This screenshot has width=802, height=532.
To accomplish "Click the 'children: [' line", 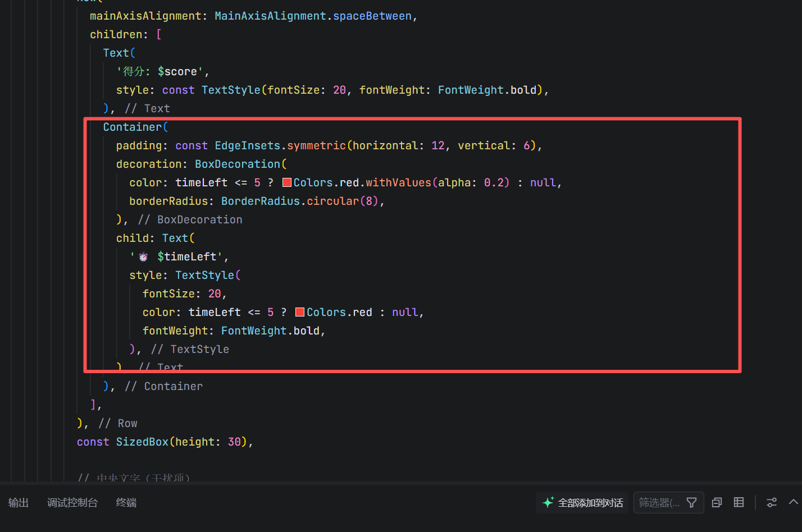I will (x=126, y=34).
